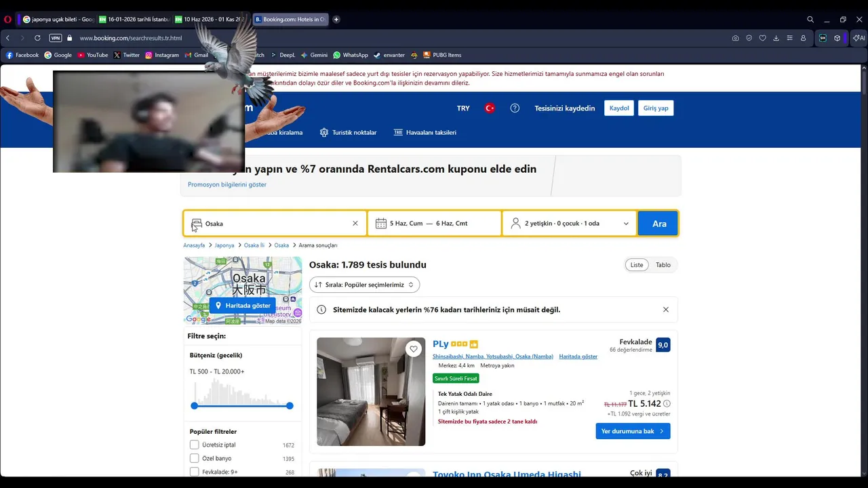Switch to Liste view toggle
The height and width of the screenshot is (488, 868).
tap(637, 265)
